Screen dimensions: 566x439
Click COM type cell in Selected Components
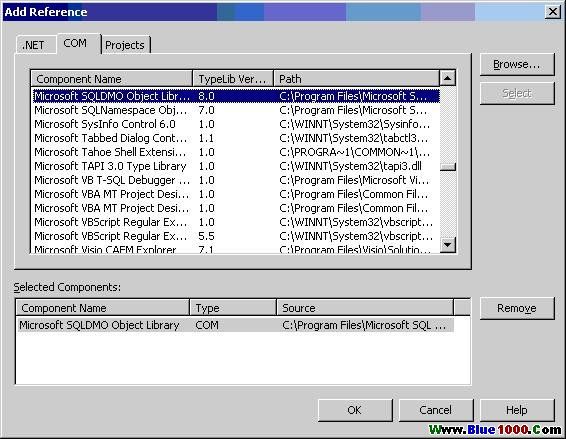207,325
